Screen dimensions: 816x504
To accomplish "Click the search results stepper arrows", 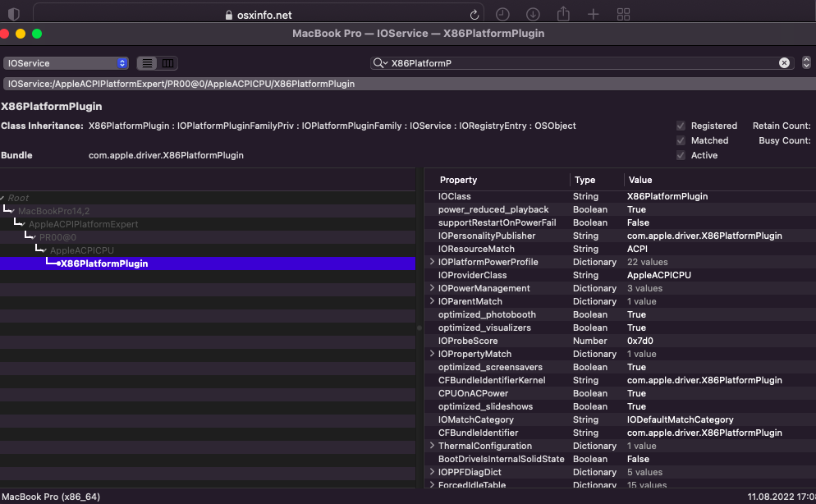I will point(805,62).
